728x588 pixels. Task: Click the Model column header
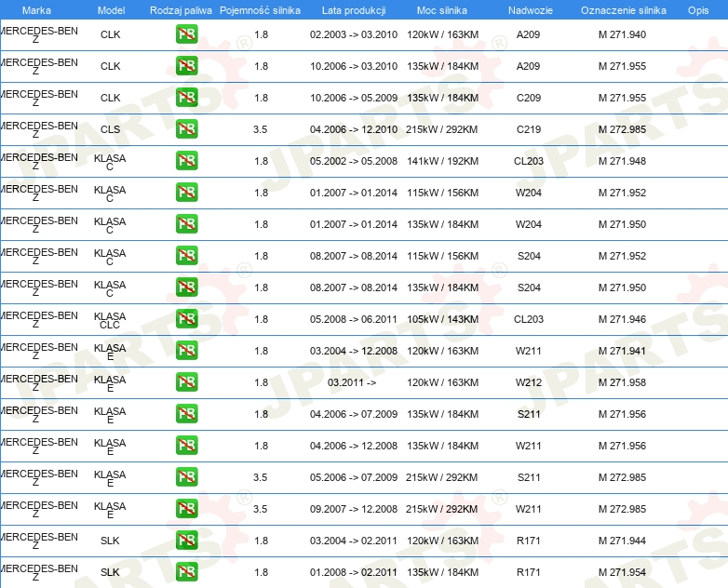(x=111, y=10)
